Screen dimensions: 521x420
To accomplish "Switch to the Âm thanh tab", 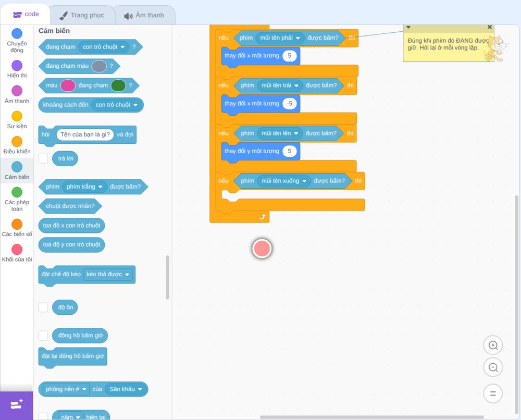I will [144, 15].
